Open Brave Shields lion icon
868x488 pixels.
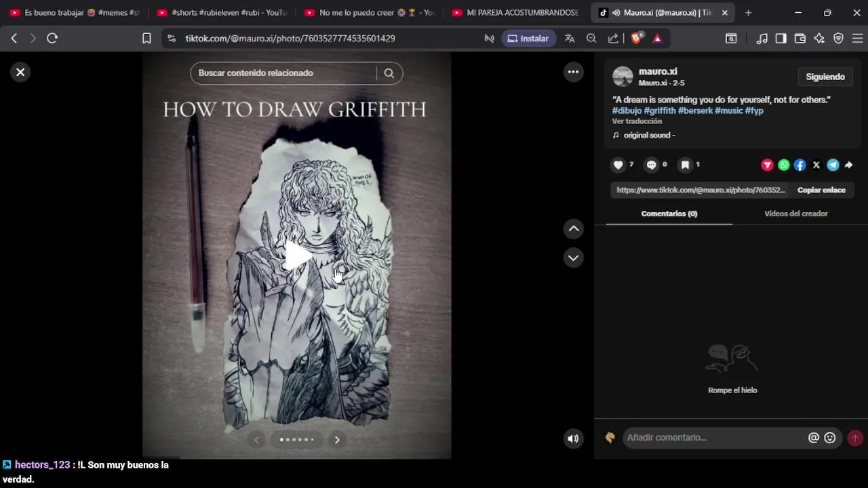tap(637, 39)
